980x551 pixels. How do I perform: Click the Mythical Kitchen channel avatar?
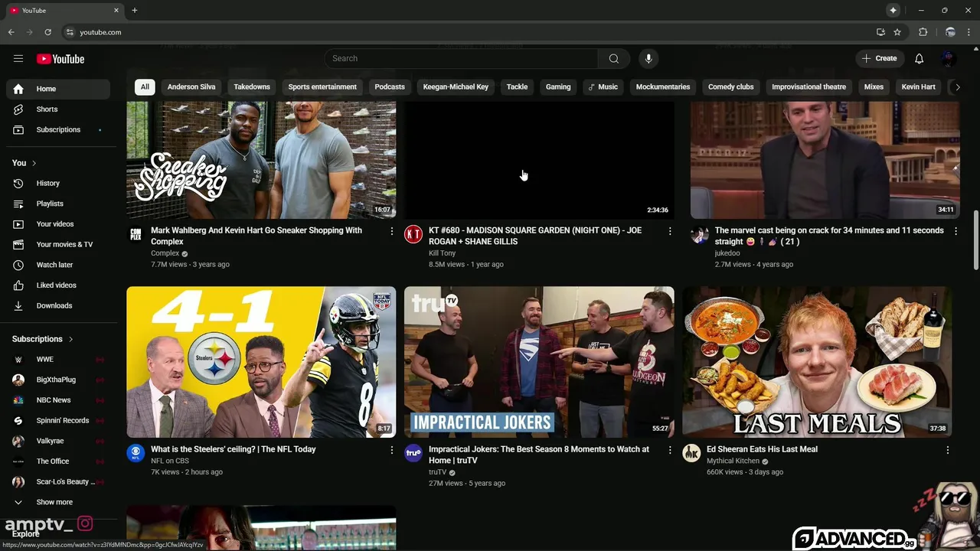click(691, 453)
